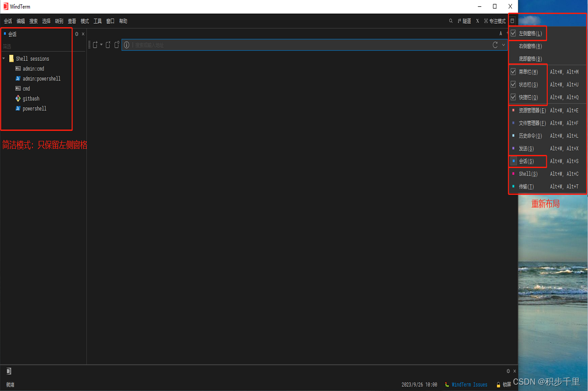The image size is (588, 391).
Task: Select 发送(S) in layout menu
Action: pyautogui.click(x=547, y=148)
